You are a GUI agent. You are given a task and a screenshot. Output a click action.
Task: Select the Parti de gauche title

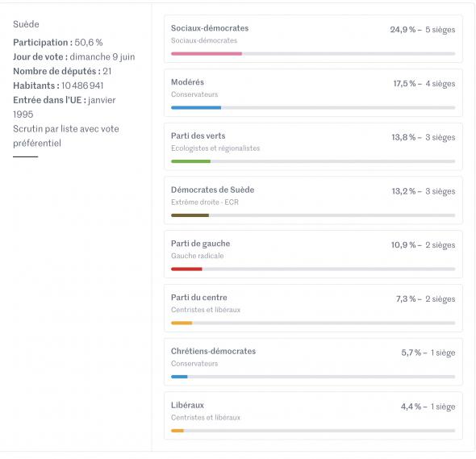(200, 244)
